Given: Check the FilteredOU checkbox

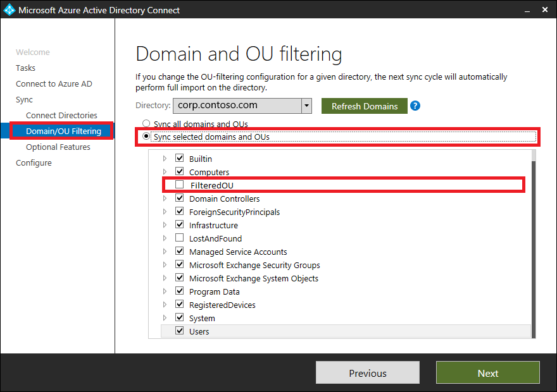Looking at the screenshot, I should 179,185.
